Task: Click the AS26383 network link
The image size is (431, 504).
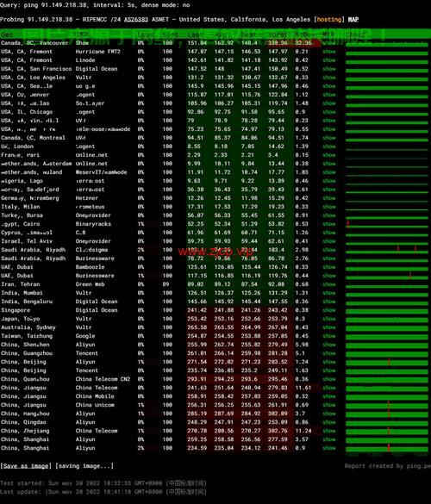Action: tap(136, 19)
